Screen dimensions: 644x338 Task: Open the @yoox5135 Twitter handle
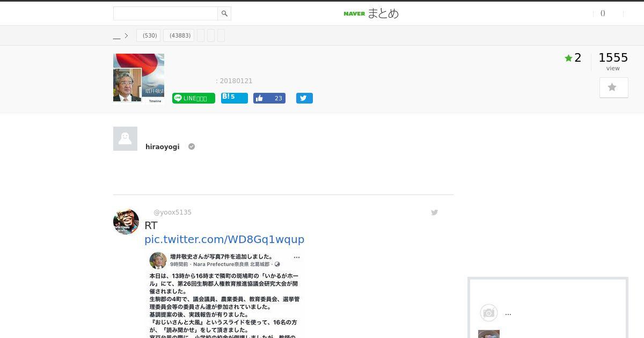[x=172, y=212]
